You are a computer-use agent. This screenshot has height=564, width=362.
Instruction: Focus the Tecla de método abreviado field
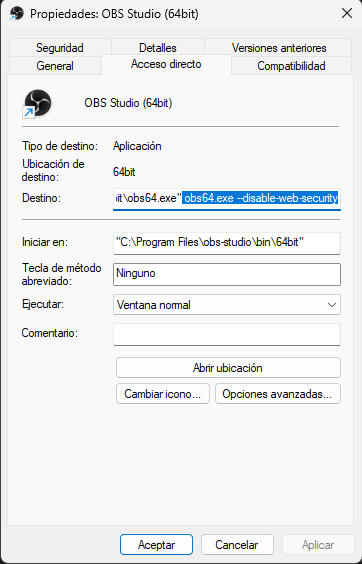(x=227, y=274)
